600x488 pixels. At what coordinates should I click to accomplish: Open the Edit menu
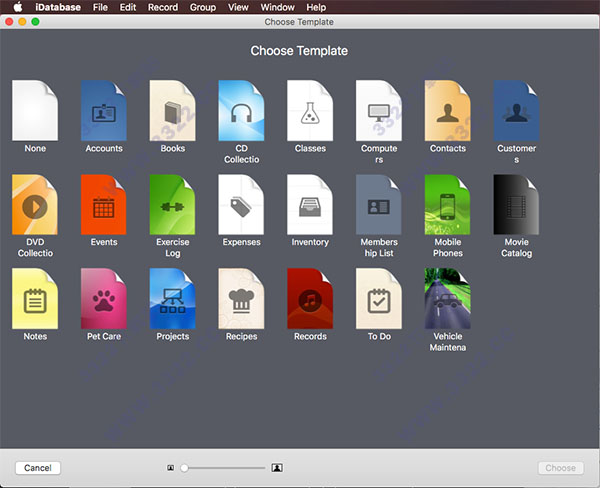click(x=128, y=7)
